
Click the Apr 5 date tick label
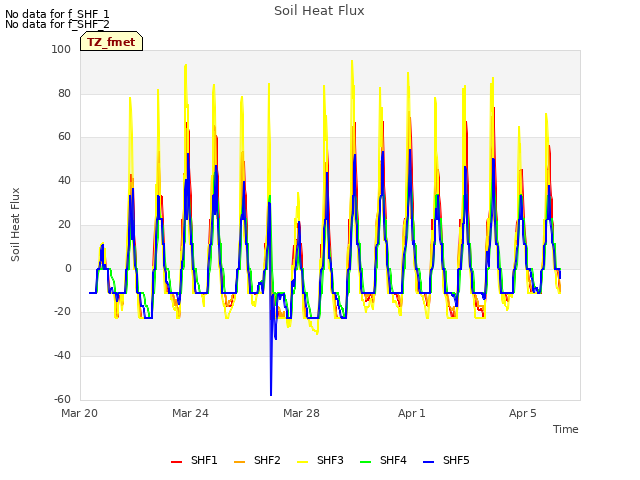[x=523, y=413]
